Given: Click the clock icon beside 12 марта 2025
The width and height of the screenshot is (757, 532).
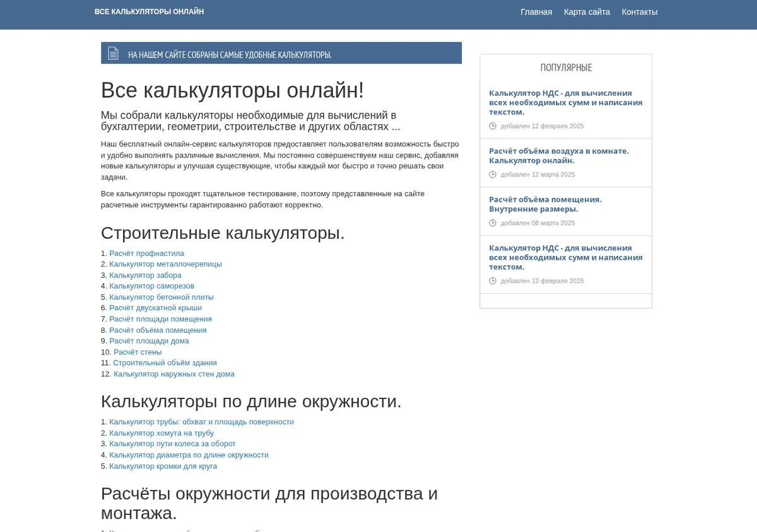Looking at the screenshot, I should pos(493,175).
